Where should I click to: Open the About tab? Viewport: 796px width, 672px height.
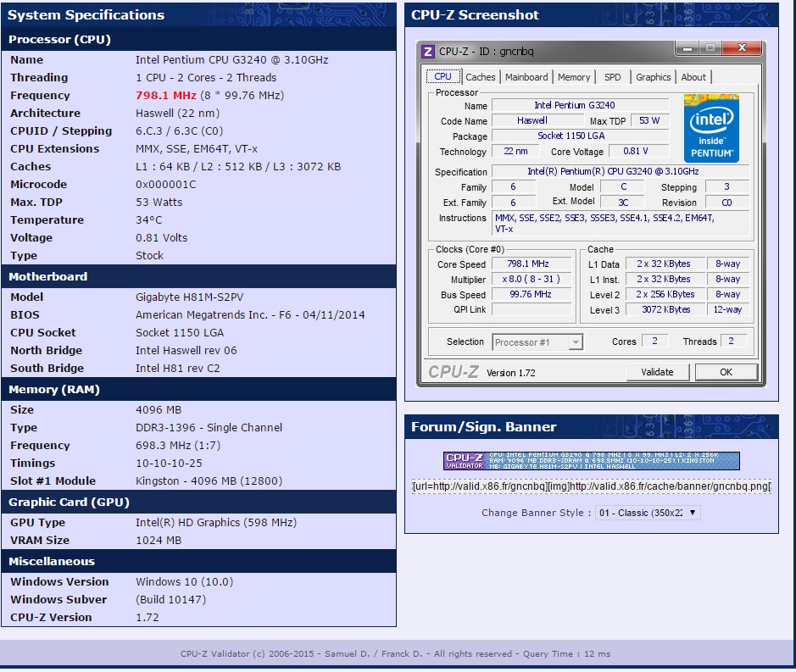pyautogui.click(x=693, y=77)
